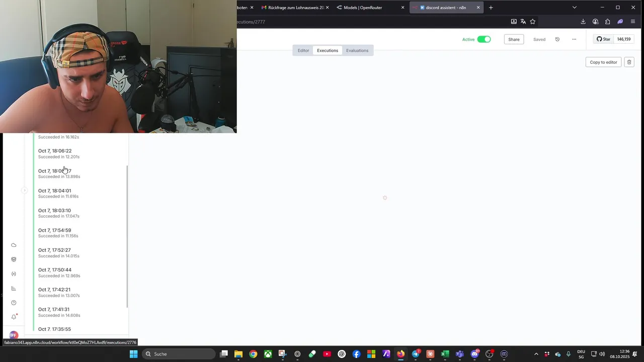644x362 pixels.
Task: Open the browser account icon
Action: [x=595, y=22]
